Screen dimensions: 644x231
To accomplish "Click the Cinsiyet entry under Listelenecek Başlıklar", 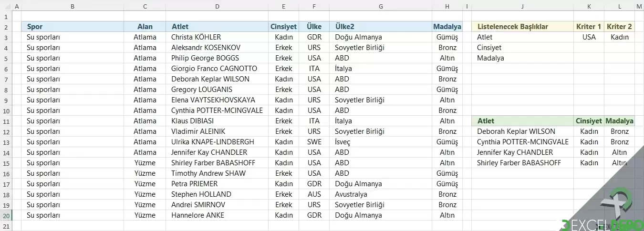I will 522,48.
